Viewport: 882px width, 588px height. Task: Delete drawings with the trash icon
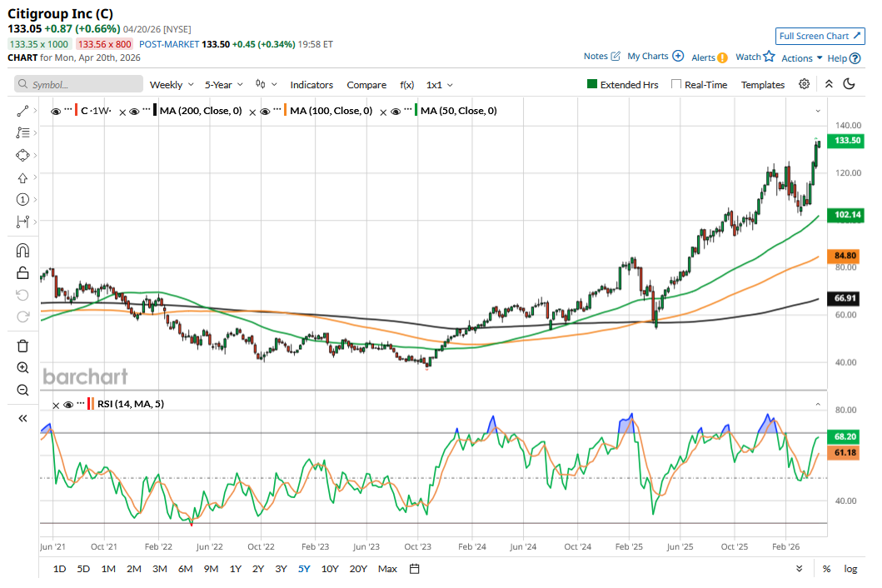coord(22,346)
